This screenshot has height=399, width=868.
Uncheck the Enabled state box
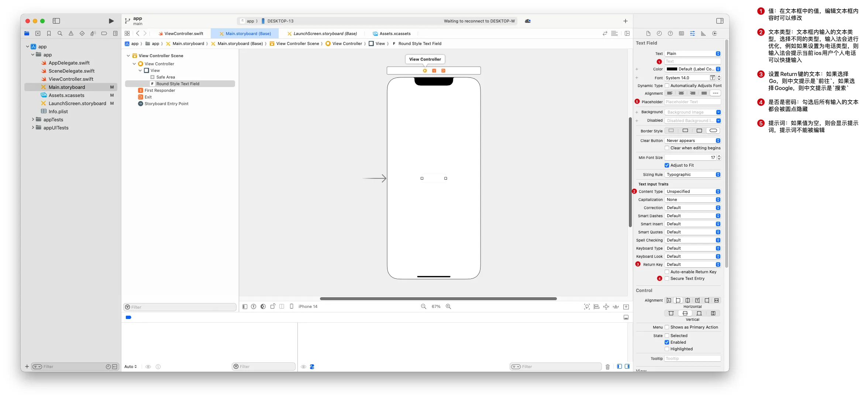pyautogui.click(x=667, y=342)
